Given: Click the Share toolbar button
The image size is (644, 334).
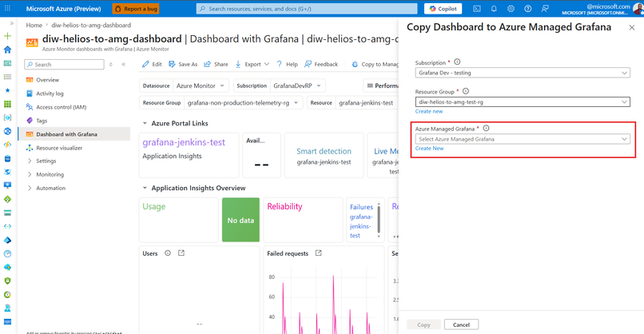Looking at the screenshot, I should [216, 64].
